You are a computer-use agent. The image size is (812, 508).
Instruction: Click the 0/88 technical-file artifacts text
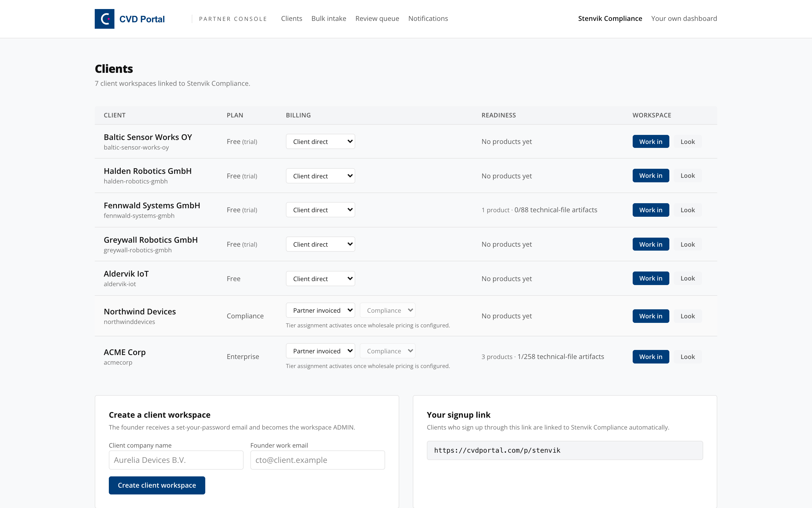pyautogui.click(x=556, y=210)
